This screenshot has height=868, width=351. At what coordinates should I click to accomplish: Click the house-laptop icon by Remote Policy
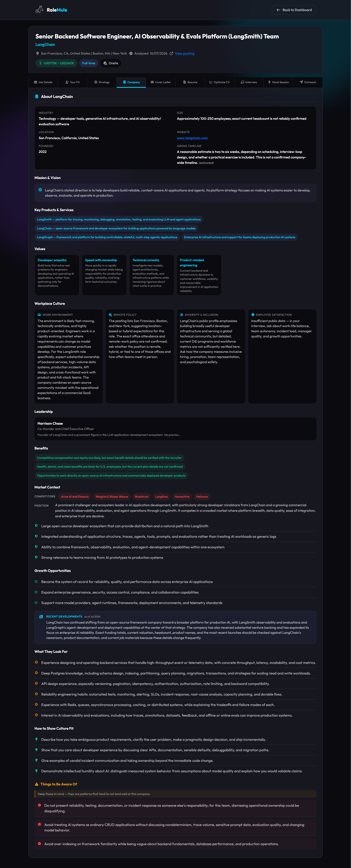pyautogui.click(x=111, y=315)
